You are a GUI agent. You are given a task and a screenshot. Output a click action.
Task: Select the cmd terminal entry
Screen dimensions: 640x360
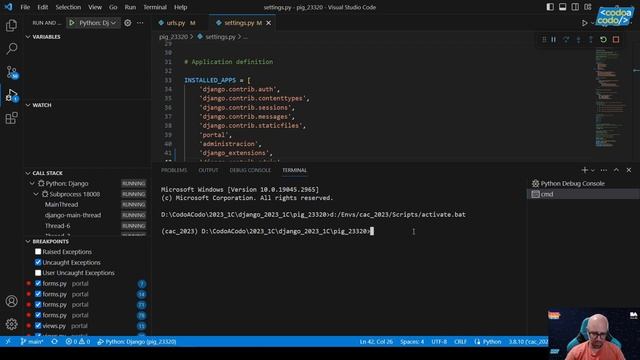583,194
